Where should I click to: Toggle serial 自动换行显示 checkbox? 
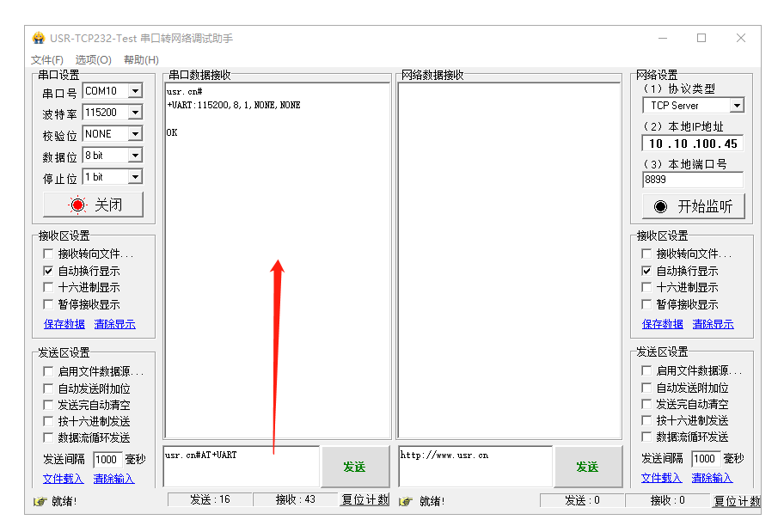[48, 271]
